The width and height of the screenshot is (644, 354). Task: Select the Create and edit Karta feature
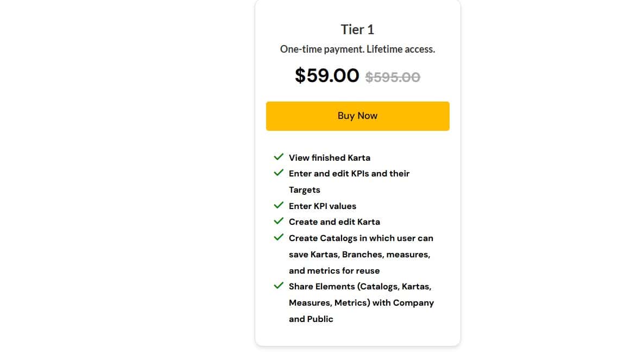[x=334, y=222]
